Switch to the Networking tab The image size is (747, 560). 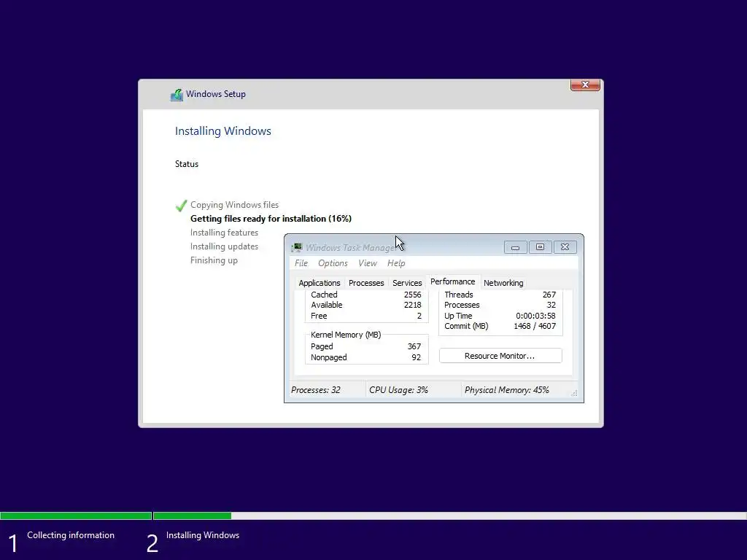pos(503,283)
